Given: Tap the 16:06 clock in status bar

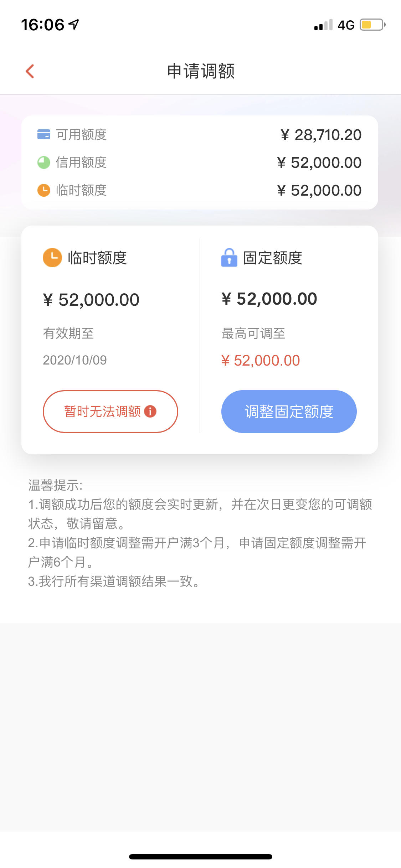Looking at the screenshot, I should 43,25.
